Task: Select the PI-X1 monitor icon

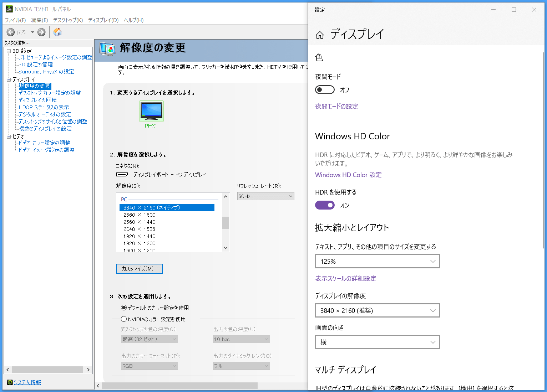Action: click(151, 111)
